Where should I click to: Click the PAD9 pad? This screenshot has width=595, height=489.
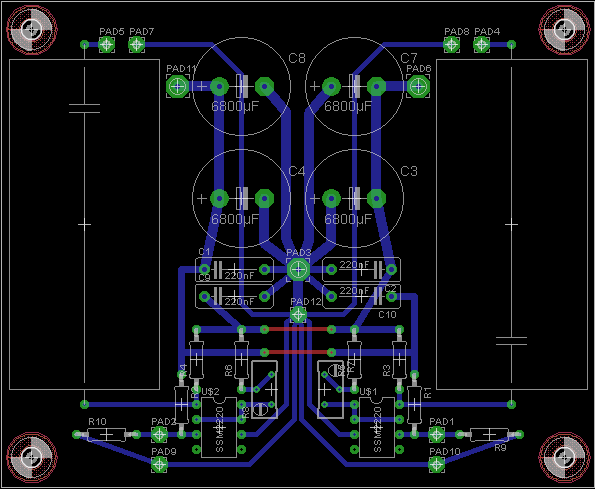click(x=159, y=464)
